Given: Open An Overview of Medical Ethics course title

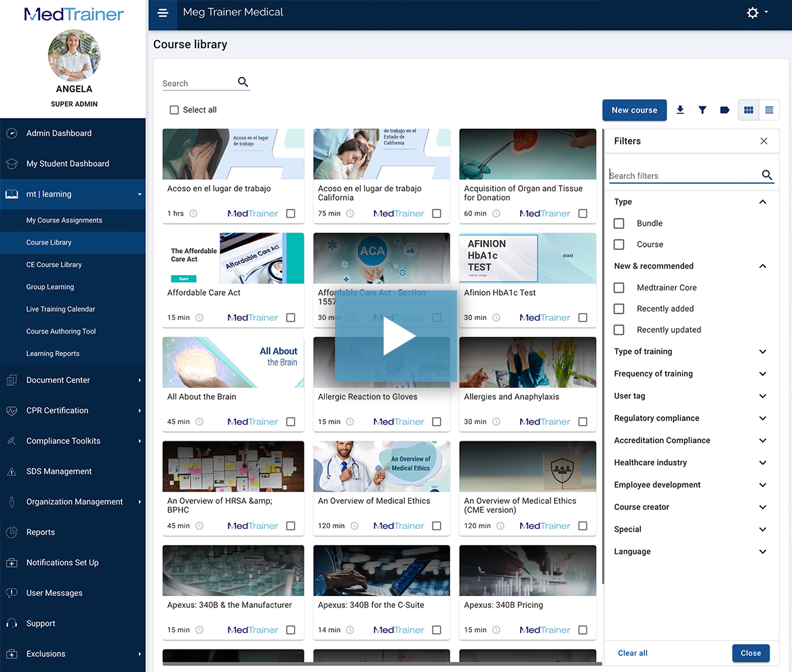Looking at the screenshot, I should tap(374, 500).
